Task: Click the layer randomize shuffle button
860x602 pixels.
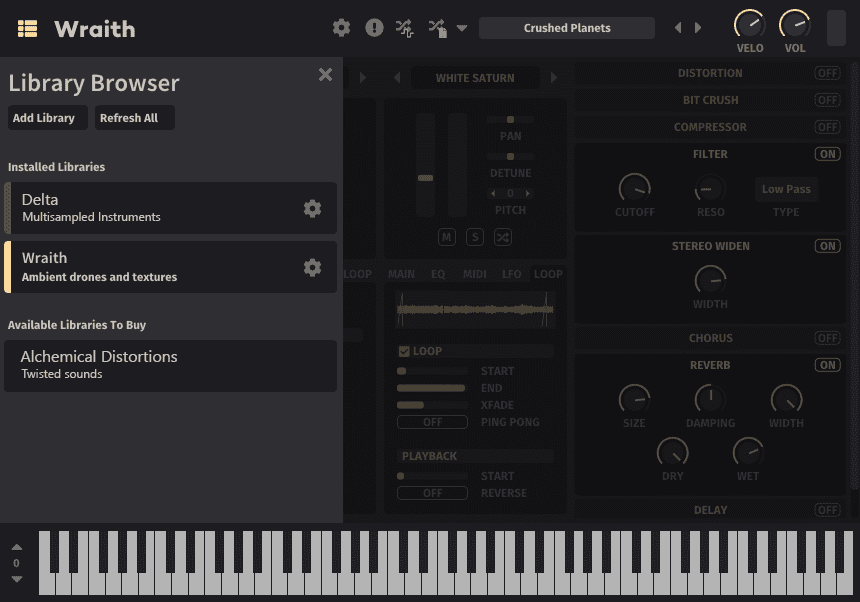Action: pos(503,237)
